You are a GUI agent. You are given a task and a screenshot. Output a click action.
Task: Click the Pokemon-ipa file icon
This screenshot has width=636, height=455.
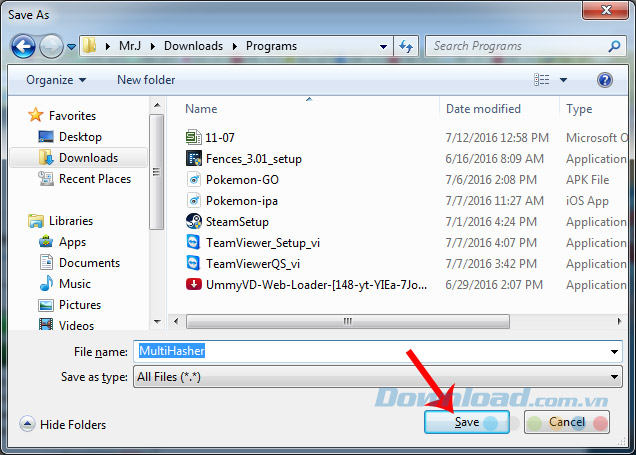[x=193, y=200]
